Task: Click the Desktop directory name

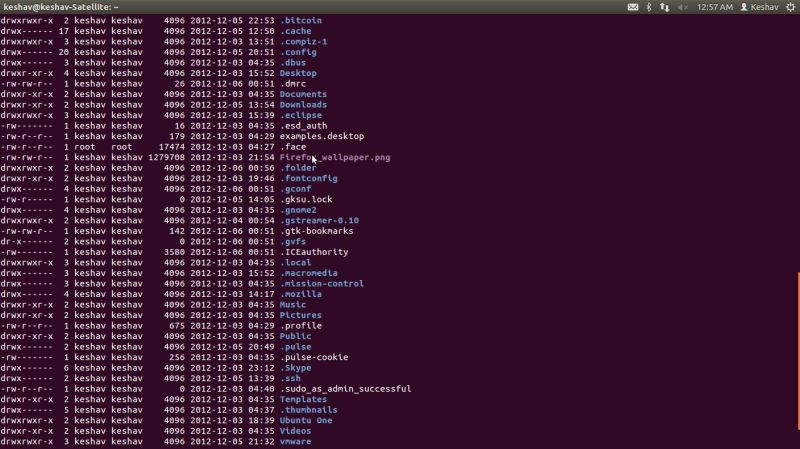Action: coord(298,73)
